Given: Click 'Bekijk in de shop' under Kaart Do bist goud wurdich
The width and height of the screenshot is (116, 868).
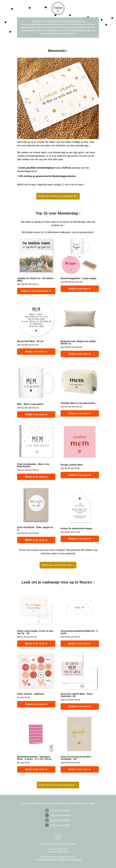Looking at the screenshot, I should [79, 769].
